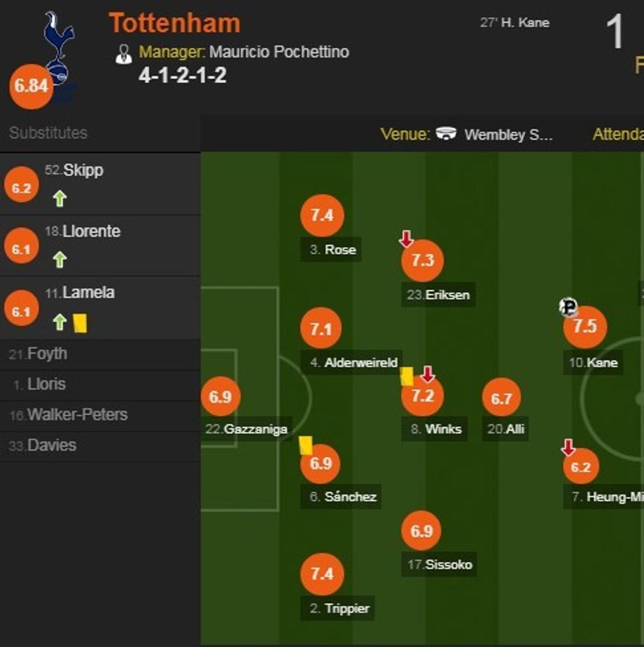Select Davies in the substitutes list

(x=51, y=445)
